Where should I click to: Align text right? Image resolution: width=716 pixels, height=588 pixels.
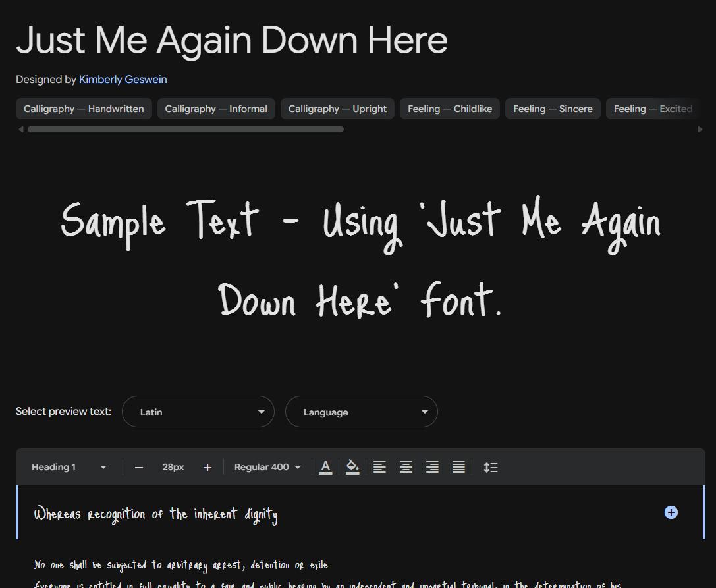pyautogui.click(x=432, y=467)
